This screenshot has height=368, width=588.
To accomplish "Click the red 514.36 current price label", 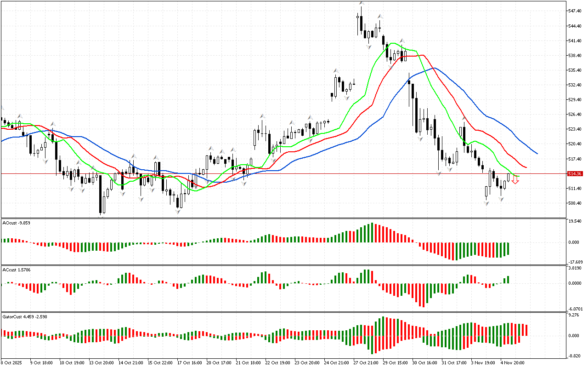I will (x=575, y=174).
